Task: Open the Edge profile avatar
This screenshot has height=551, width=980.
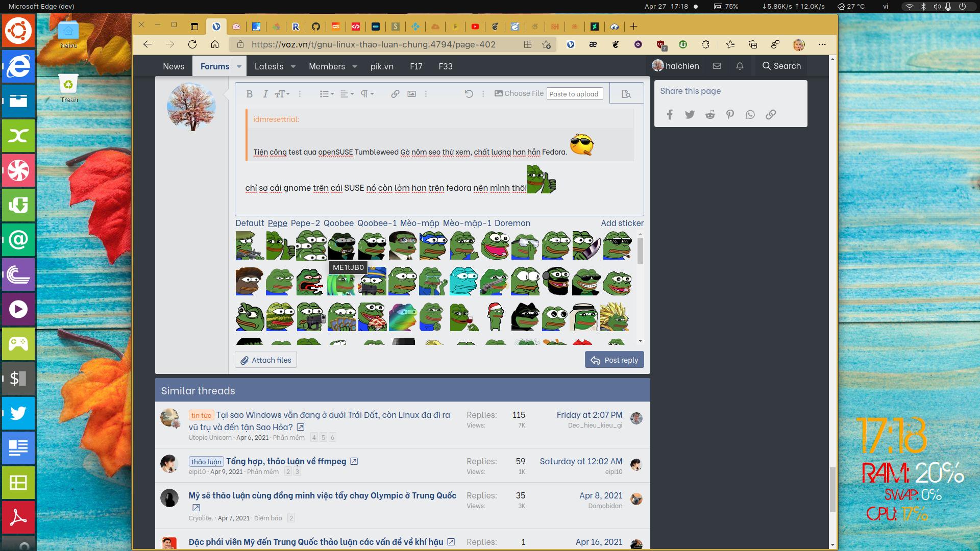Action: coord(799,45)
